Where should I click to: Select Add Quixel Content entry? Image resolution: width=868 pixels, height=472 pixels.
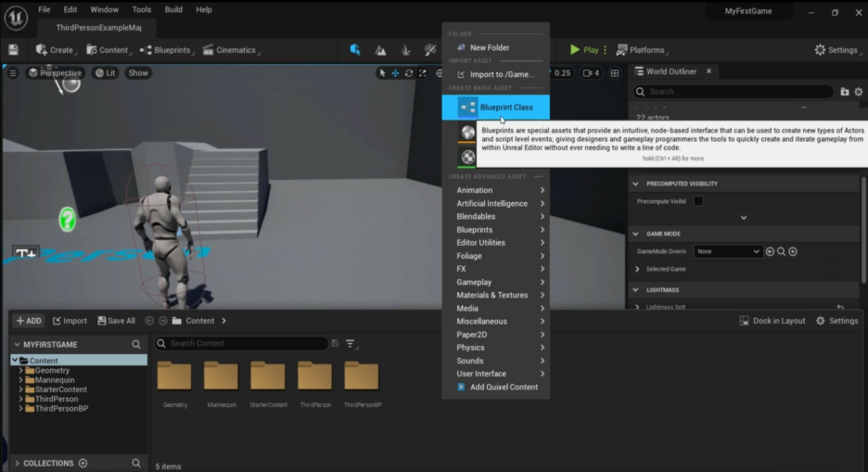[495, 388]
